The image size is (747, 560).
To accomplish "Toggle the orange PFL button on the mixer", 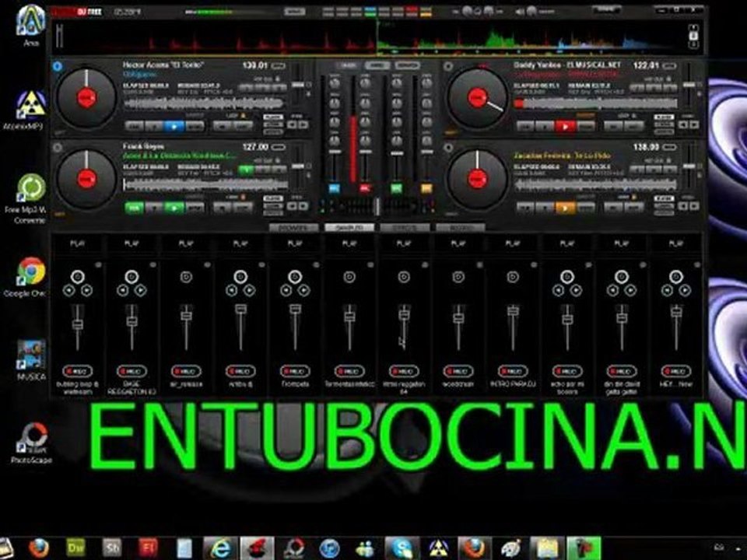I will coord(426,189).
